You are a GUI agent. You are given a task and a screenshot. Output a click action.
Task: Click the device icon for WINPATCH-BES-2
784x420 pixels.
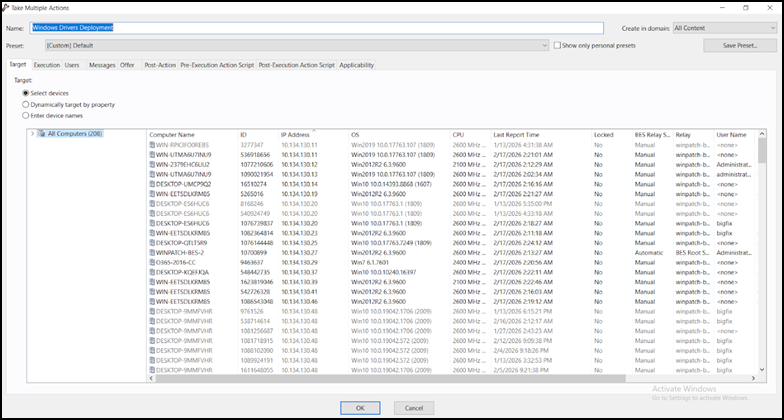click(x=152, y=252)
